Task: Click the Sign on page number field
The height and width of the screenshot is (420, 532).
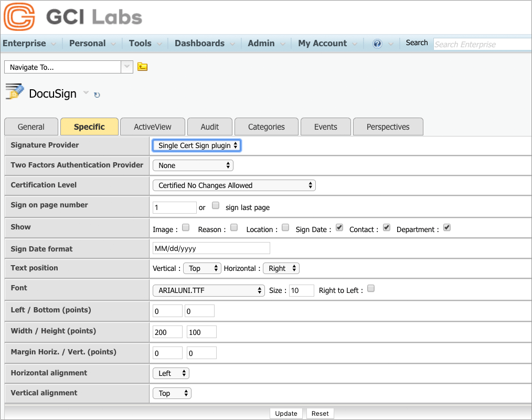Action: 174,207
